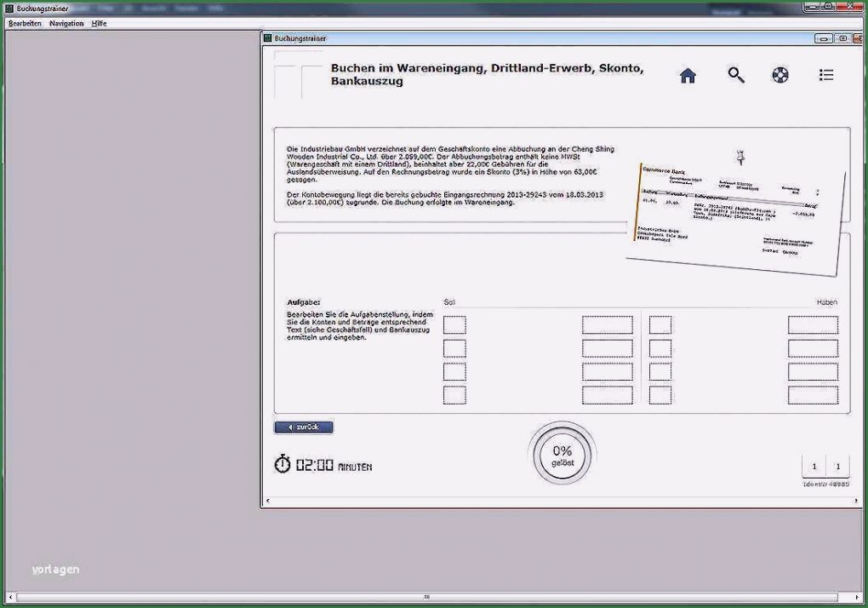868x608 pixels.
Task: Click the Buchungstrainer window title icon
Action: tap(268, 38)
